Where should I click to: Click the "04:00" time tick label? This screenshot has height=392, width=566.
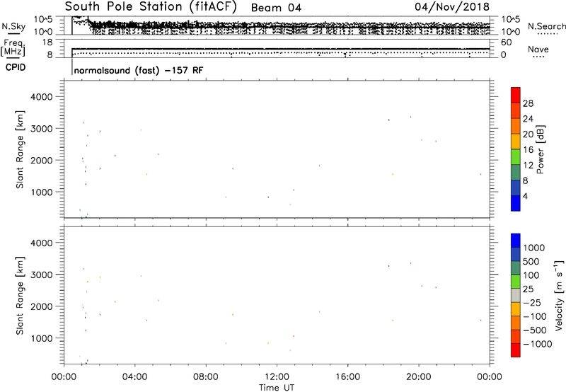(x=134, y=377)
